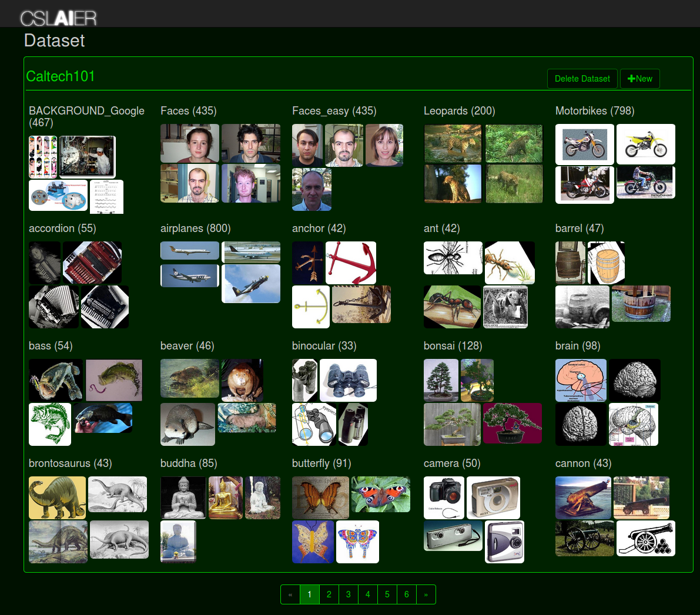700x615 pixels.
Task: Open the binocular (33) category
Action: (x=324, y=345)
